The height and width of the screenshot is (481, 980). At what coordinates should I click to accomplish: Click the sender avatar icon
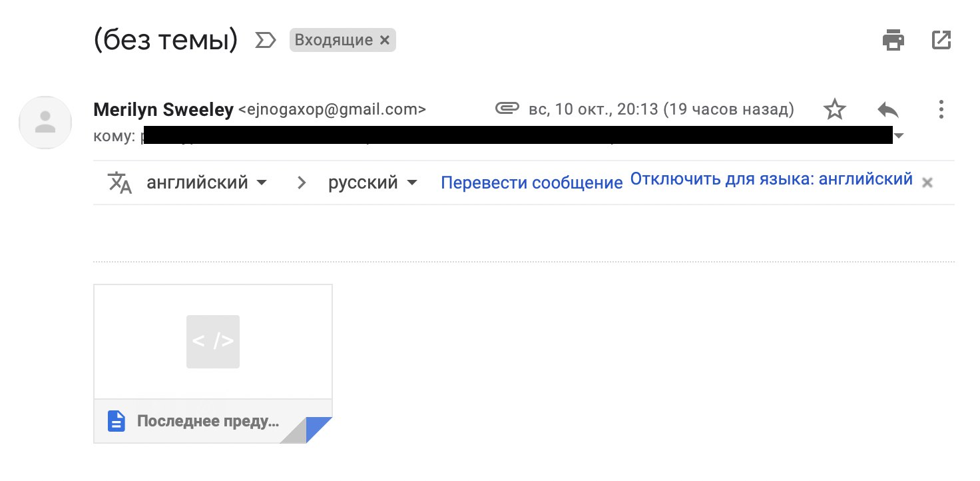point(45,122)
